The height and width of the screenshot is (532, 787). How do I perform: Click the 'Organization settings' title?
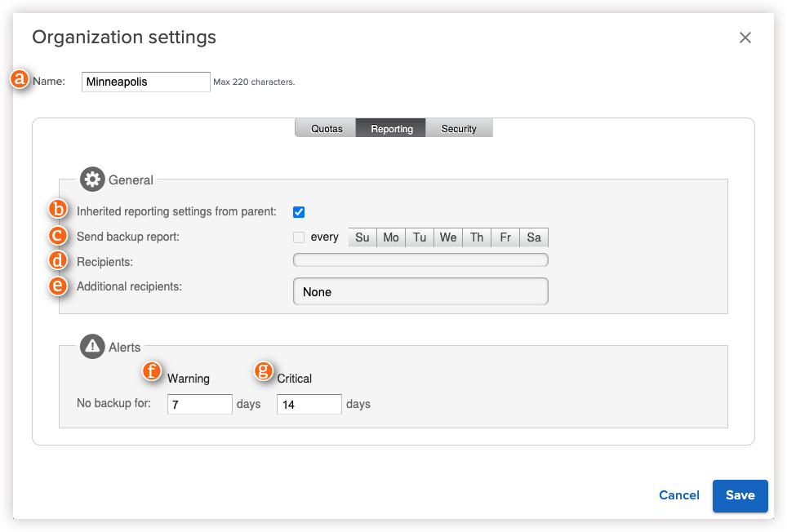(x=124, y=38)
